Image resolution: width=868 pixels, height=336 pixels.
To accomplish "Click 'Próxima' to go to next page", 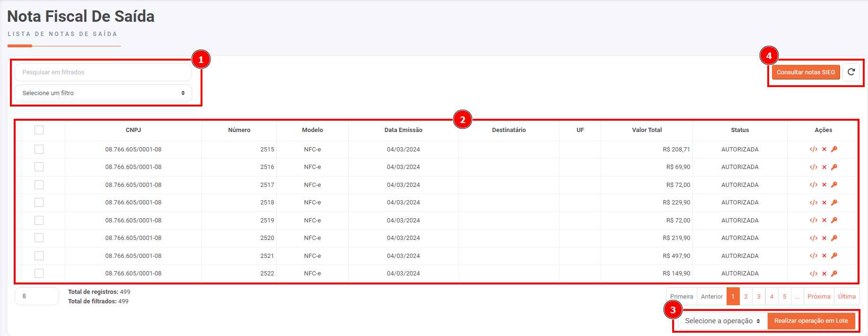I will 818,297.
